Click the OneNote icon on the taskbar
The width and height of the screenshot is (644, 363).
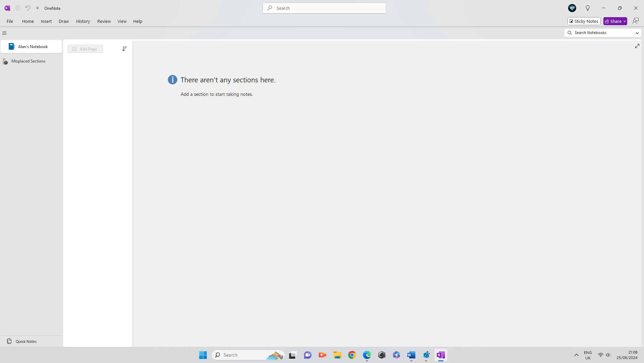point(441,355)
